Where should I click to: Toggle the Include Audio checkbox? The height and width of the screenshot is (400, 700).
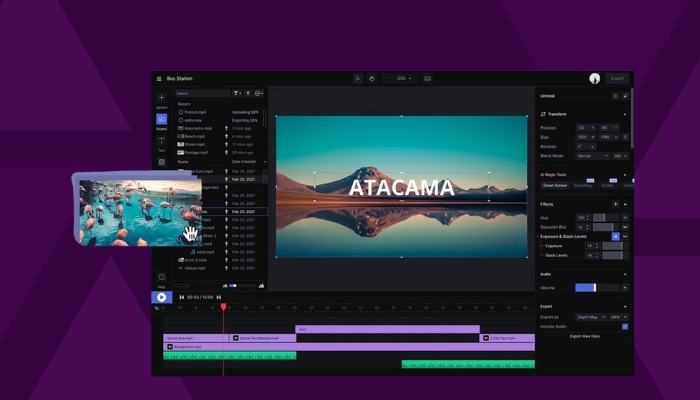point(625,327)
